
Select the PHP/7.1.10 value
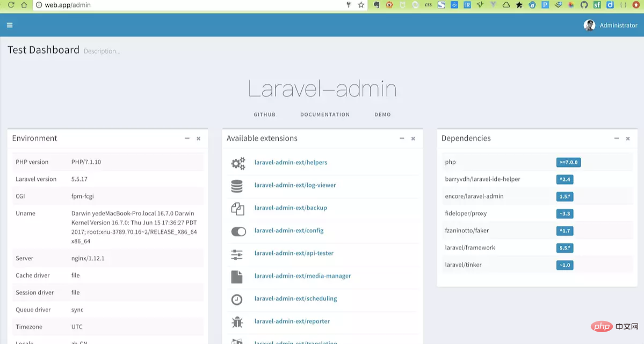pyautogui.click(x=86, y=162)
